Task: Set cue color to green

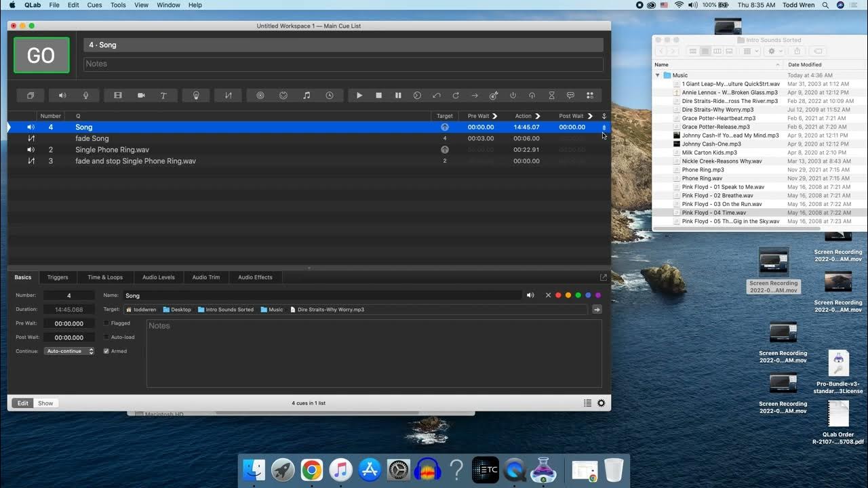Action: tap(578, 296)
